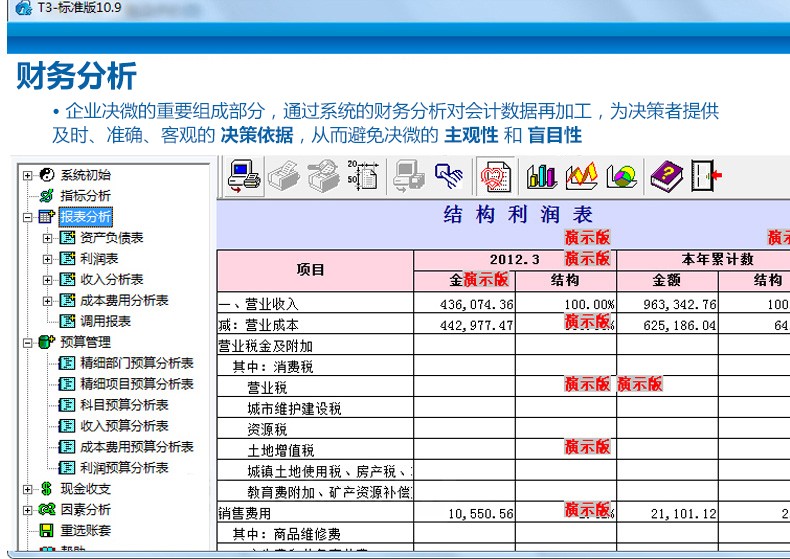Click the T3 application logo icon
The width and height of the screenshot is (790, 559).
click(x=24, y=8)
